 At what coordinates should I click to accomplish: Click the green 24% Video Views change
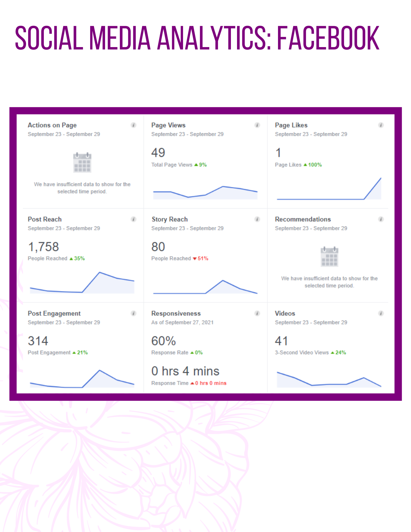(338, 353)
